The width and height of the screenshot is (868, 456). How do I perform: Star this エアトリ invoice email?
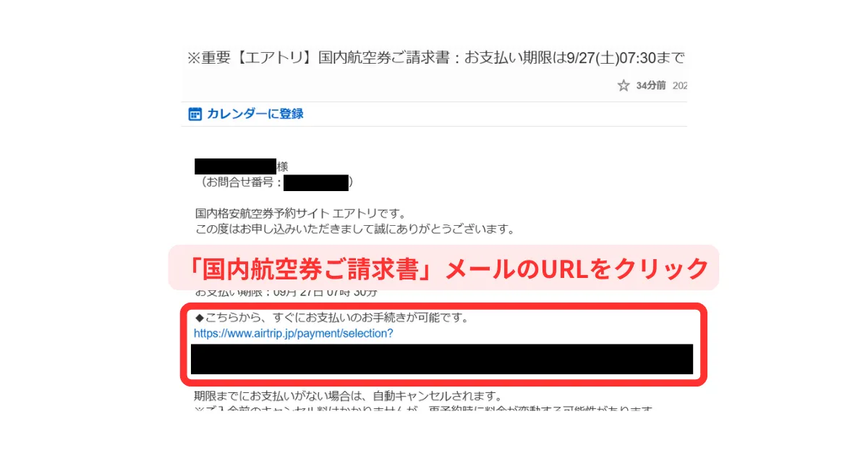point(624,85)
